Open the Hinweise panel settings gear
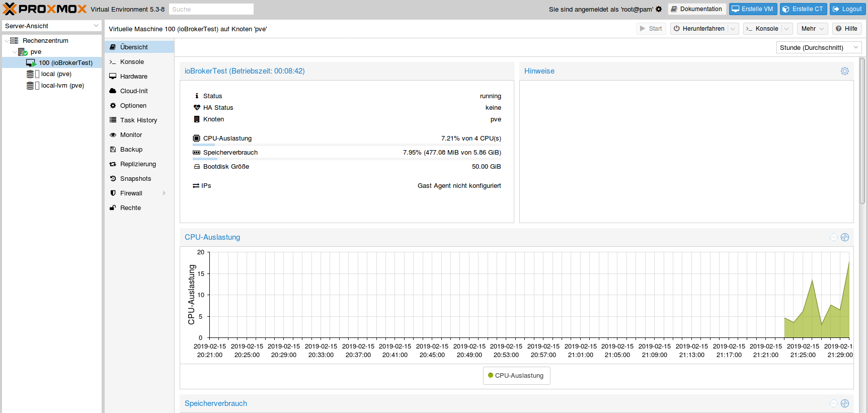 [845, 71]
